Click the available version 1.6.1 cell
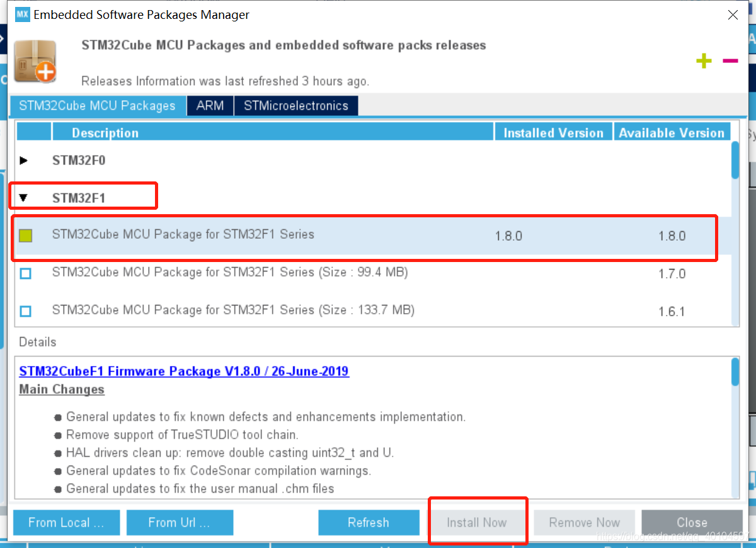This screenshot has height=548, width=756. (672, 312)
